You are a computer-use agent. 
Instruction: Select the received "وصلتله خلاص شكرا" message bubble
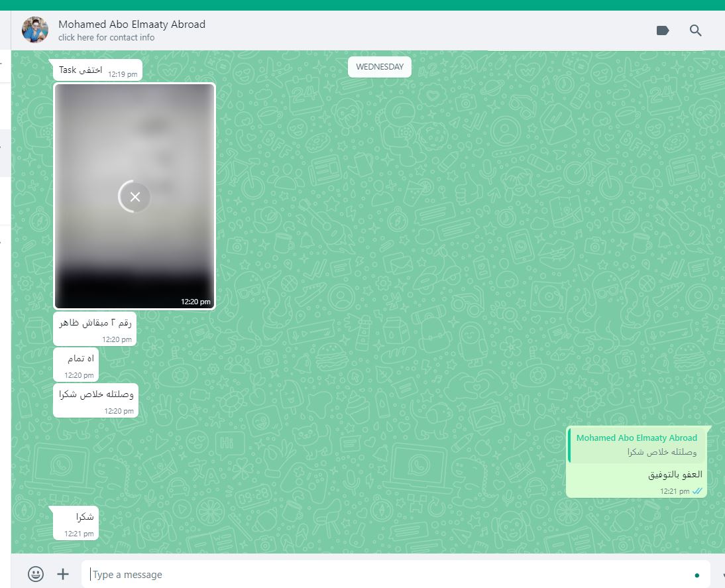(x=95, y=400)
